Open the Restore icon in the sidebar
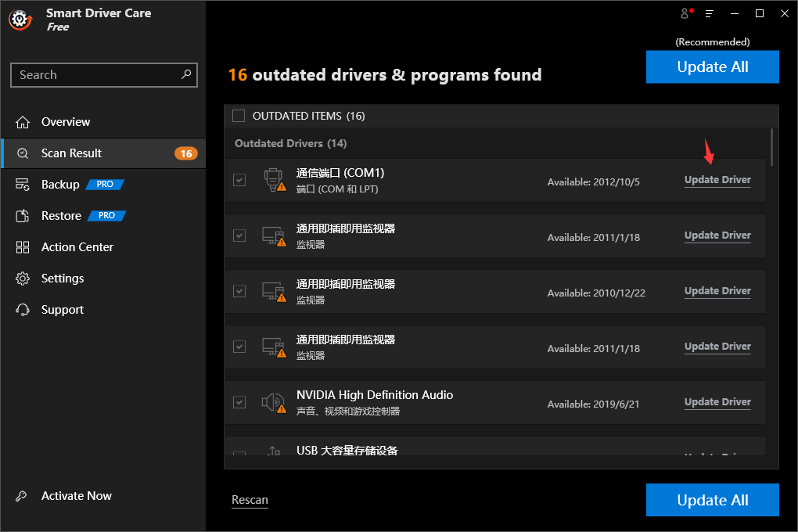Viewport: 798px width, 532px height. 23,216
